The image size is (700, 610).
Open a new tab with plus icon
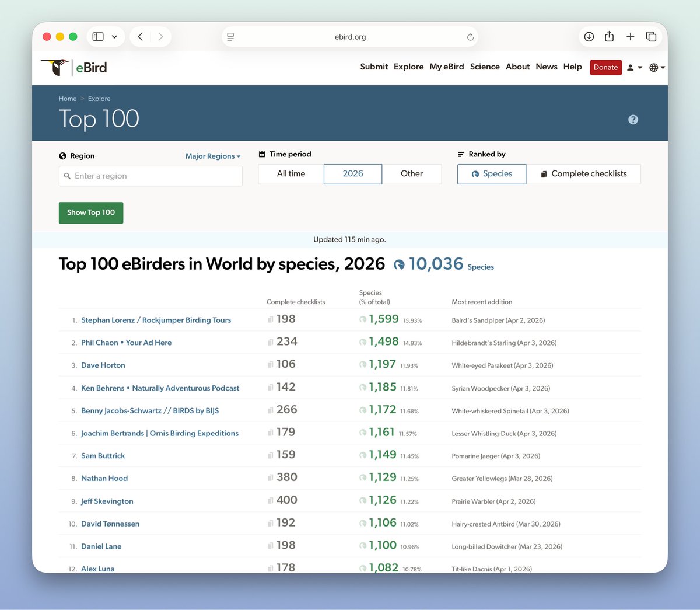point(631,37)
